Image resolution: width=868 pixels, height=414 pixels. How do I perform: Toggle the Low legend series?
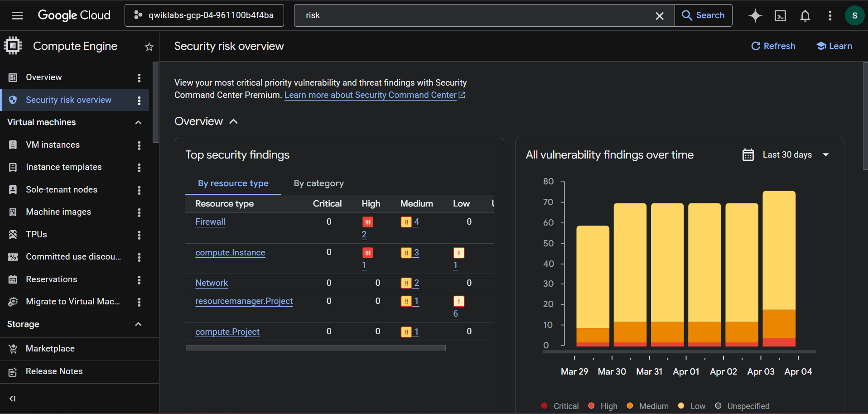pos(692,406)
